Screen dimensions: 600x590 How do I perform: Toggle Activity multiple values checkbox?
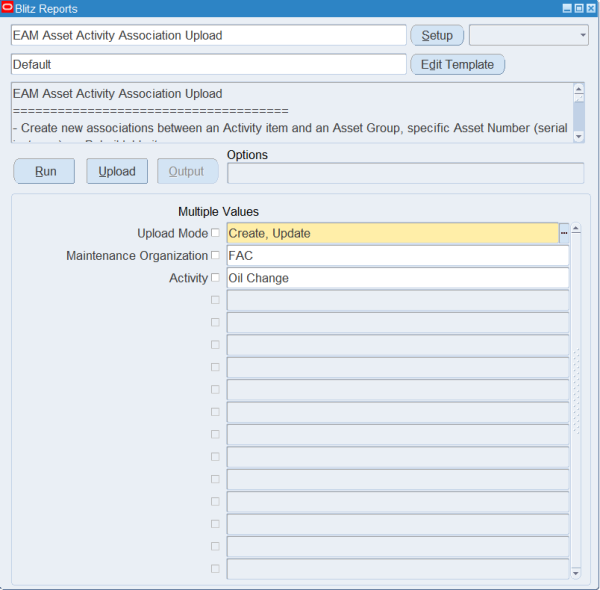[215, 277]
